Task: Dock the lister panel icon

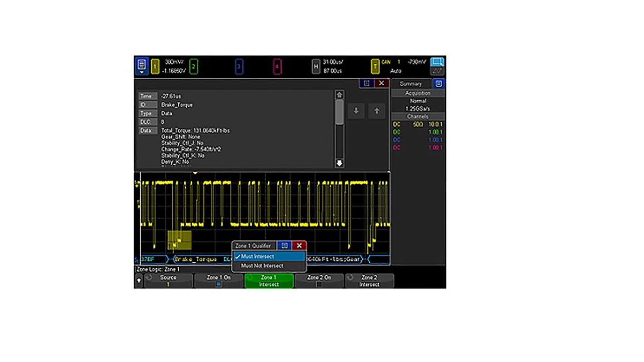Action: pos(366,83)
